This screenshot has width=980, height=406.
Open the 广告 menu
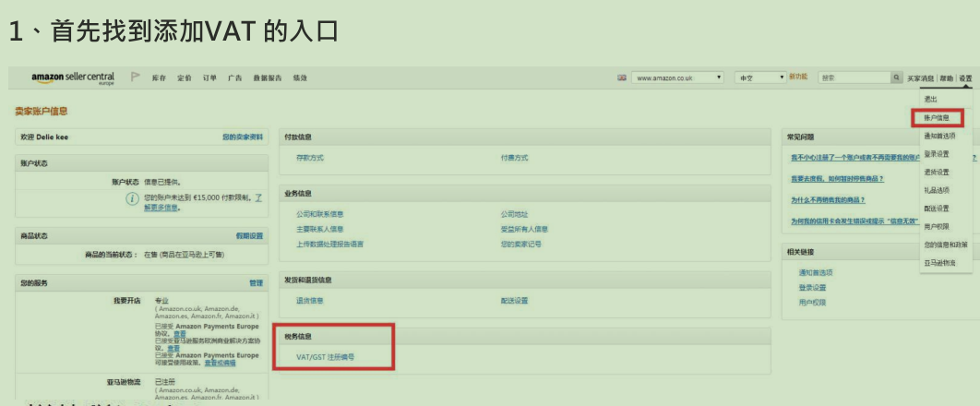[x=235, y=78]
